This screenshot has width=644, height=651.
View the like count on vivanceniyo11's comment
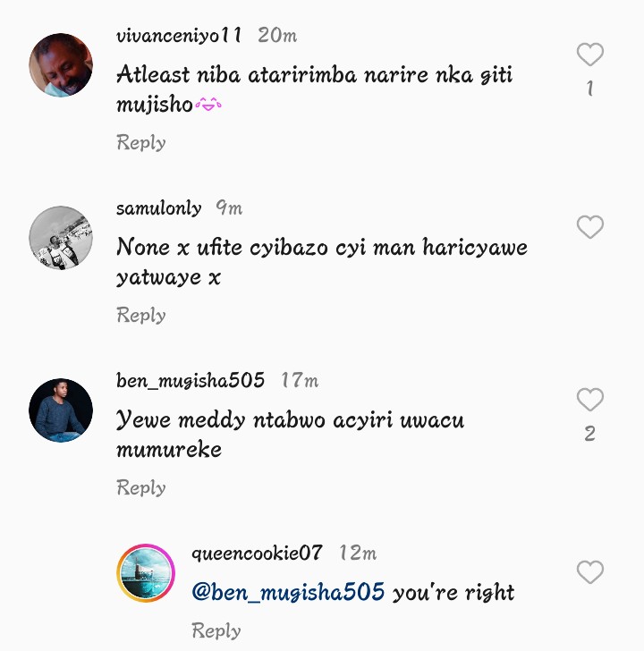coord(589,89)
